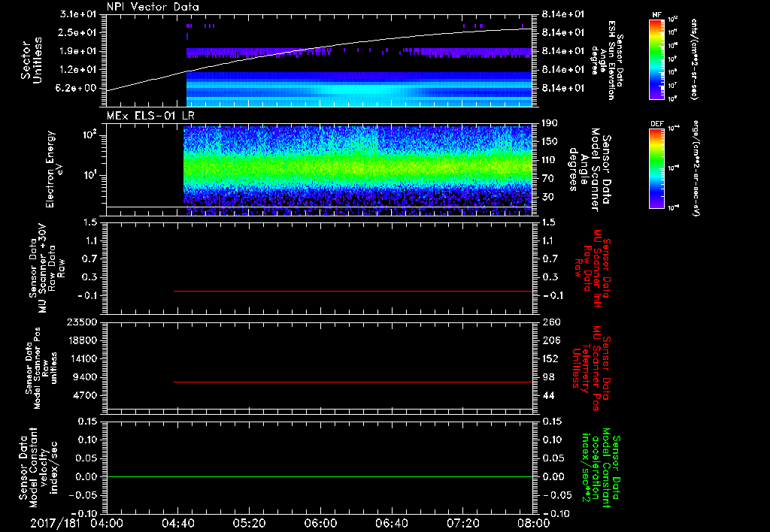
Task: Click the 206 telemetry tick label
Action: tap(550, 340)
